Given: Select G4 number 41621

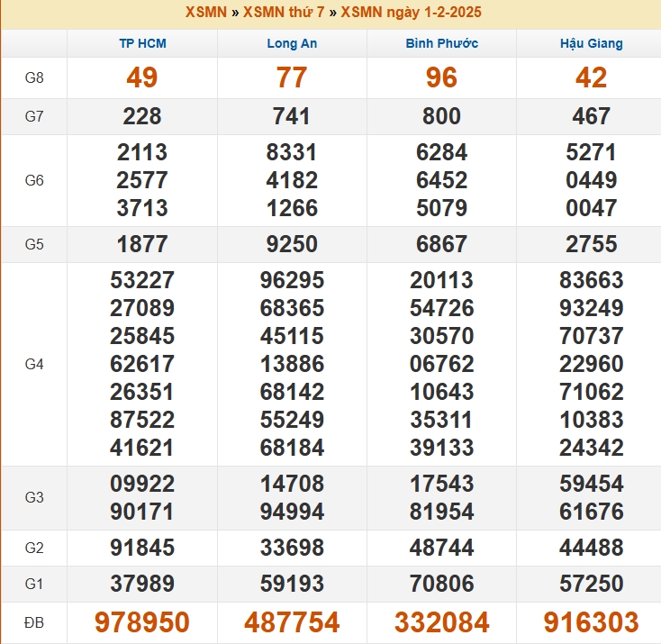Looking at the screenshot, I should tap(142, 448).
